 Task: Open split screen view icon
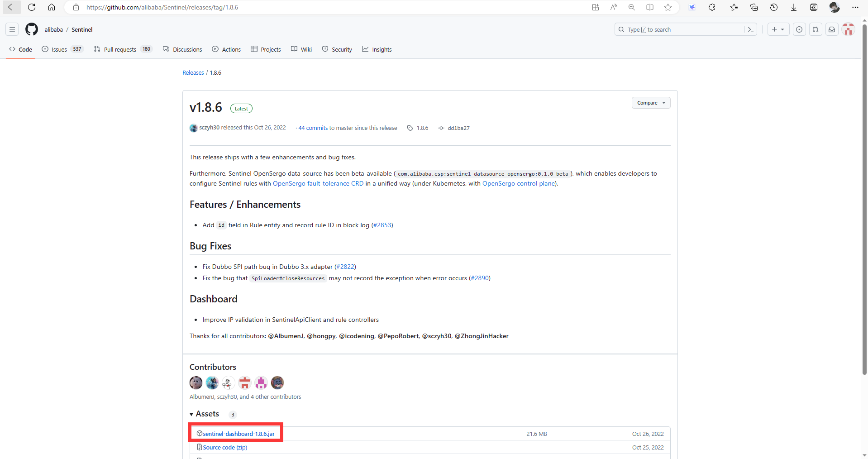[650, 7]
